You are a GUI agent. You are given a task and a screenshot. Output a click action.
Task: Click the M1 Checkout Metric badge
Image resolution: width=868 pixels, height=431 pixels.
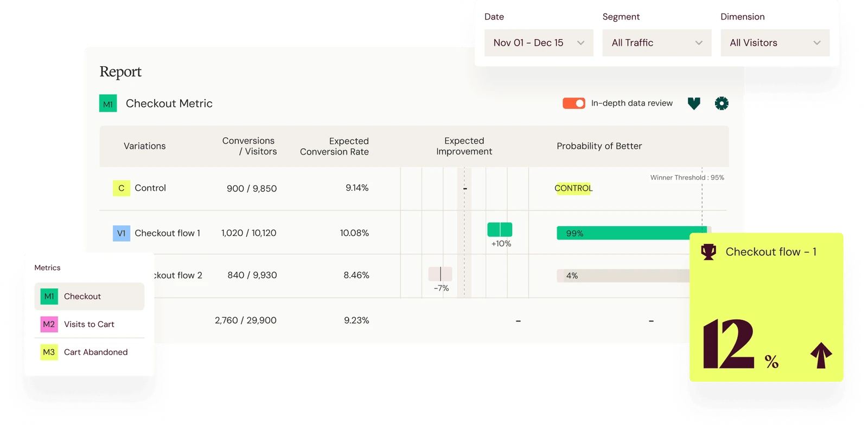coord(108,104)
